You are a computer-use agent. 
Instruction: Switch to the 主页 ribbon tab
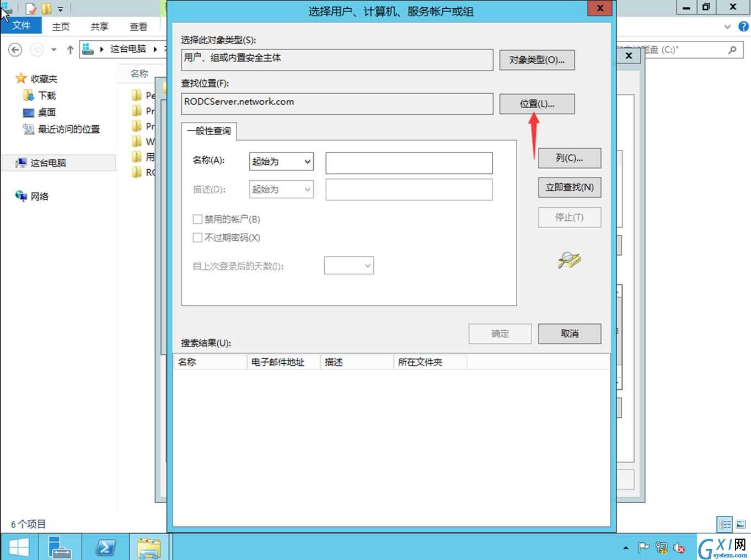pos(61,26)
